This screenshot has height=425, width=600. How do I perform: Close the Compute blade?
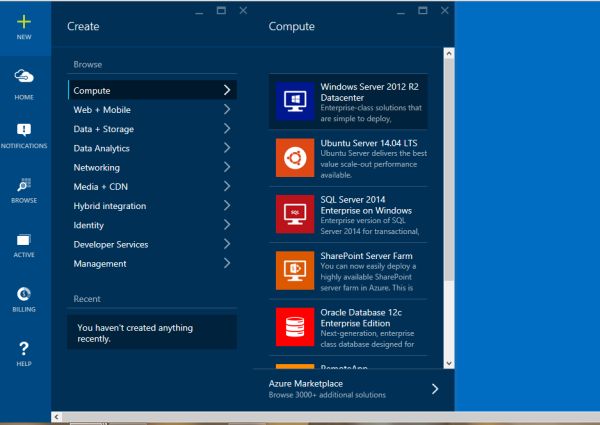coord(445,10)
